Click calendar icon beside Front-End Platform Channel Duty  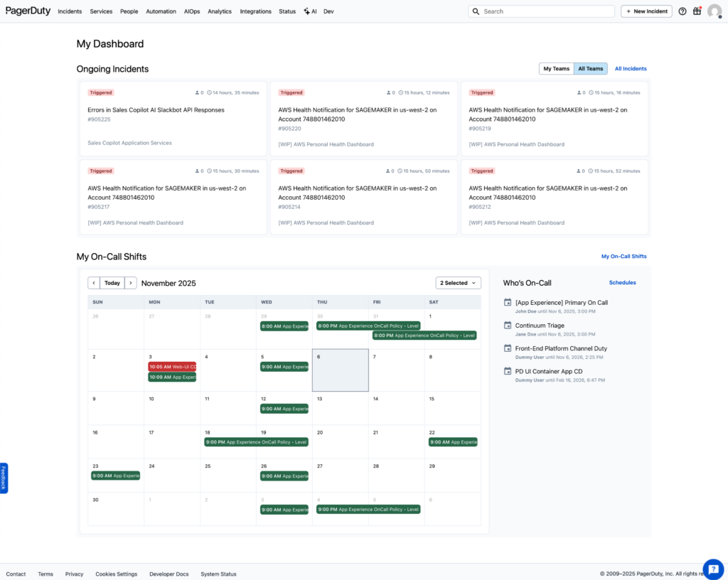pyautogui.click(x=508, y=348)
